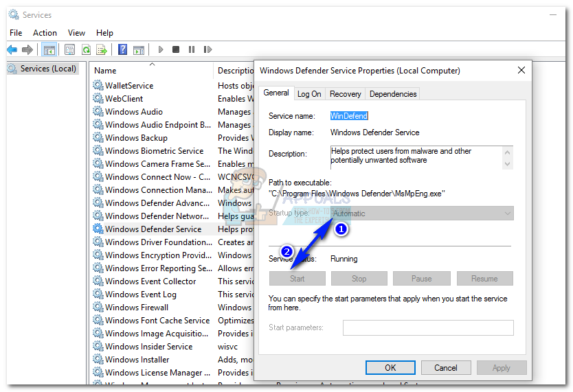Click the gear icon beside Windows Backup
Image resolution: width=573 pixels, height=392 pixels.
[x=98, y=137]
